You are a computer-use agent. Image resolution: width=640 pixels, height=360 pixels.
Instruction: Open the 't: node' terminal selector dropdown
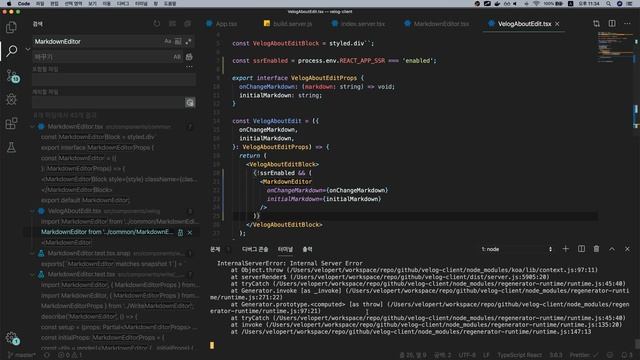516,249
